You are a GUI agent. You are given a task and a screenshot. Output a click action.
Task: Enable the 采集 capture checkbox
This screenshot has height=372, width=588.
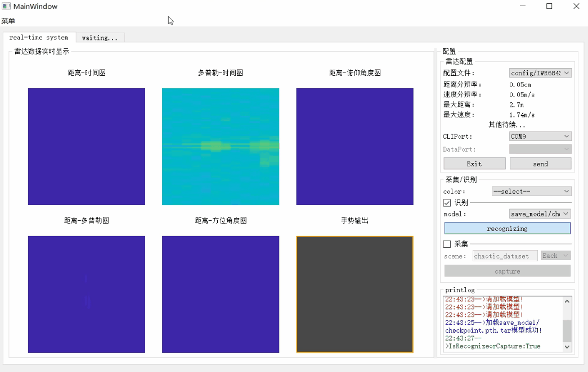pos(446,243)
